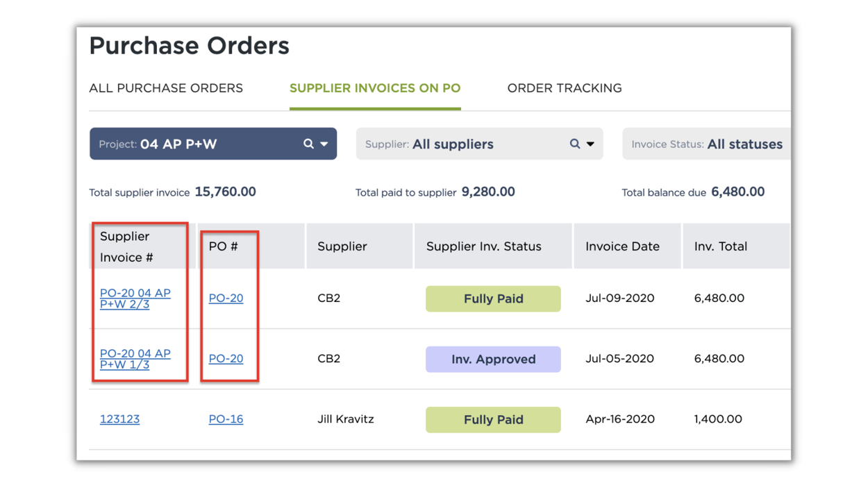Click the Invoice Date column header
Screen dimensions: 868x488
(622, 246)
